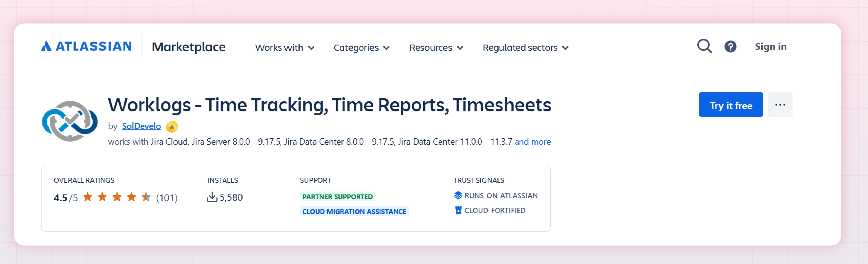The image size is (868, 264).
Task: Click the Runs on Atlassian icon
Action: pyautogui.click(x=458, y=195)
